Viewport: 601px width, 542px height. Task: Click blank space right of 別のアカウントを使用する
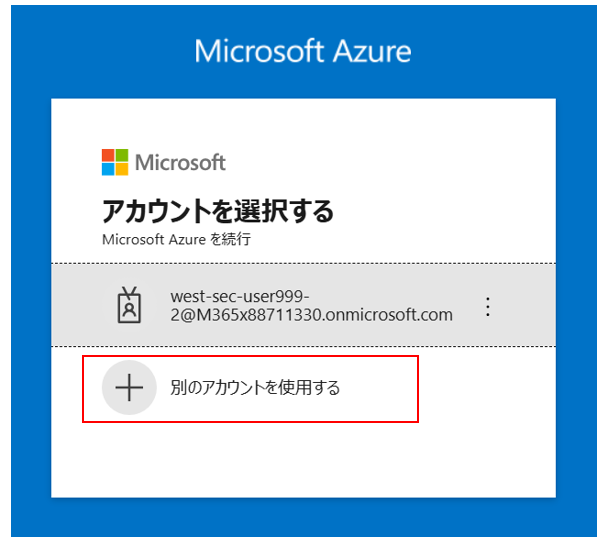click(487, 388)
